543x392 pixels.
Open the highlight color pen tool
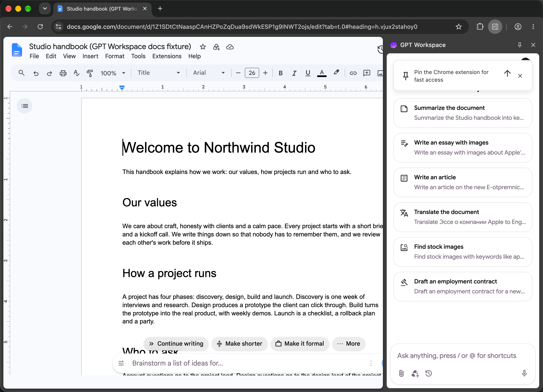pyautogui.click(x=336, y=73)
